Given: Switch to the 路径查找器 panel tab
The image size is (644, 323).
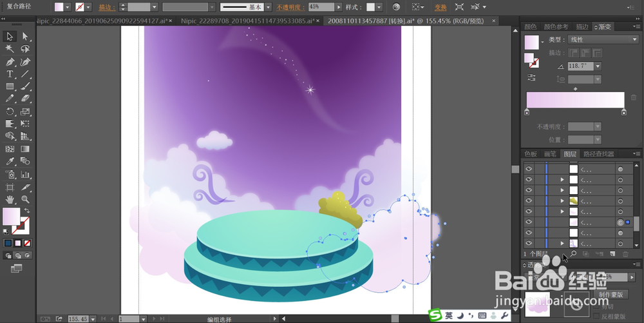Looking at the screenshot, I should pos(599,153).
